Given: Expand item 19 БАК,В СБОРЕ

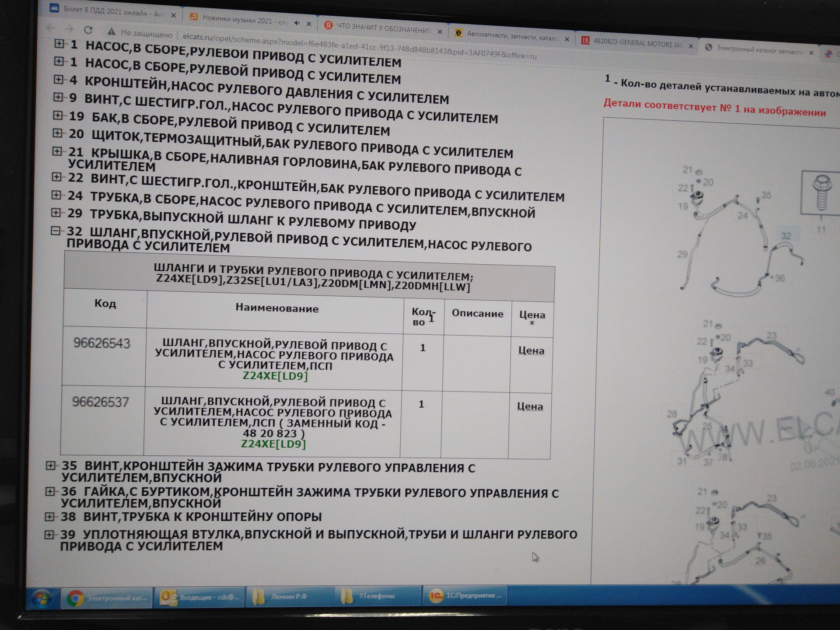Looking at the screenshot, I should click(x=58, y=115).
